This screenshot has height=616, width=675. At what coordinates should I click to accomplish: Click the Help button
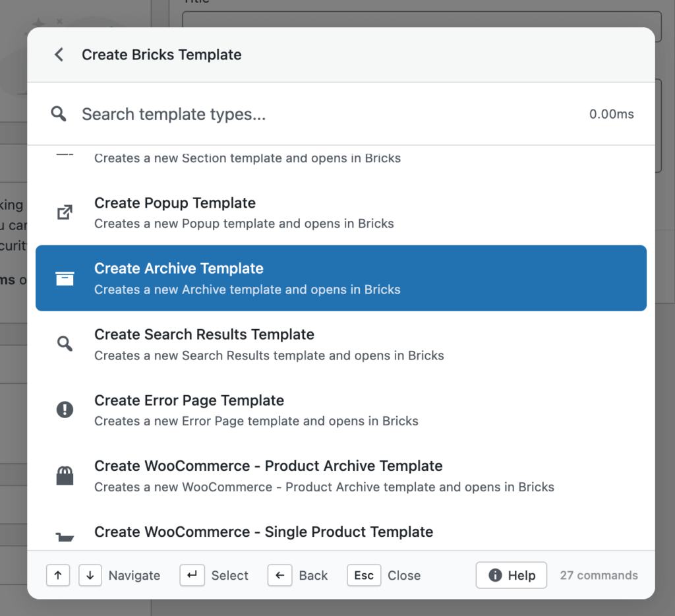(511, 575)
